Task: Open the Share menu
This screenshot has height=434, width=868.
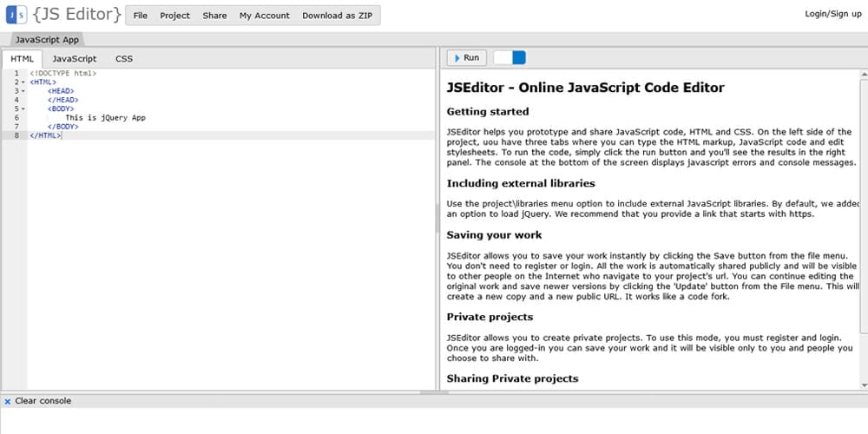Action: [214, 16]
